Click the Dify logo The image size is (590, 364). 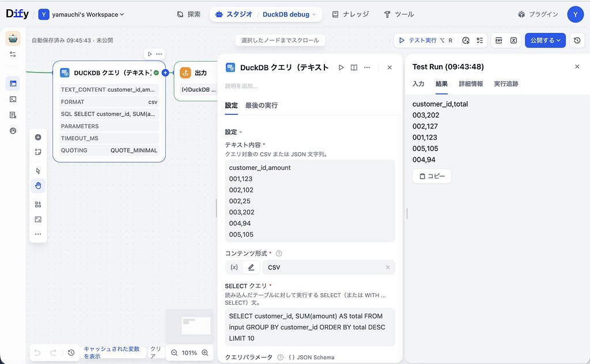tap(17, 14)
